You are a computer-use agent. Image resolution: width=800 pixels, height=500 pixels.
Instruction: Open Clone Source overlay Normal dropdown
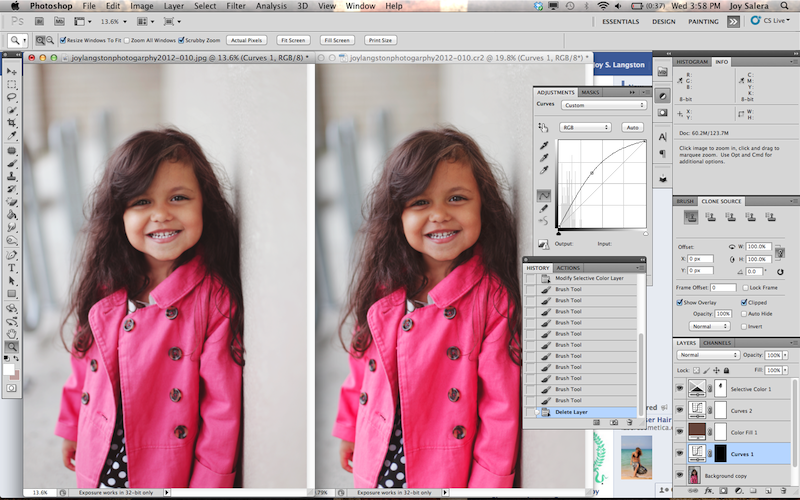point(710,327)
